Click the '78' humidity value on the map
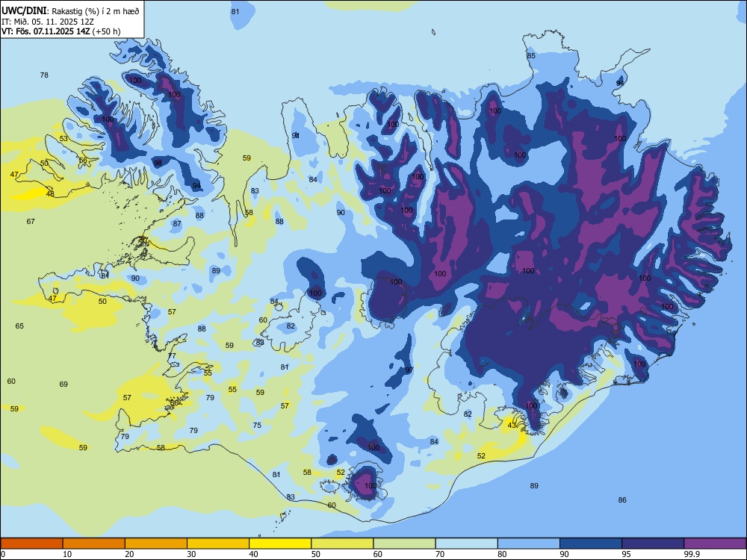Screen dimensions: 747x560 [44, 75]
